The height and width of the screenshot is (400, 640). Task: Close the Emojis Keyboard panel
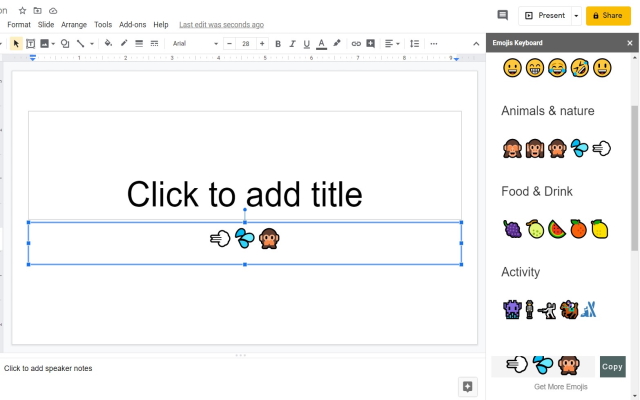tap(630, 43)
